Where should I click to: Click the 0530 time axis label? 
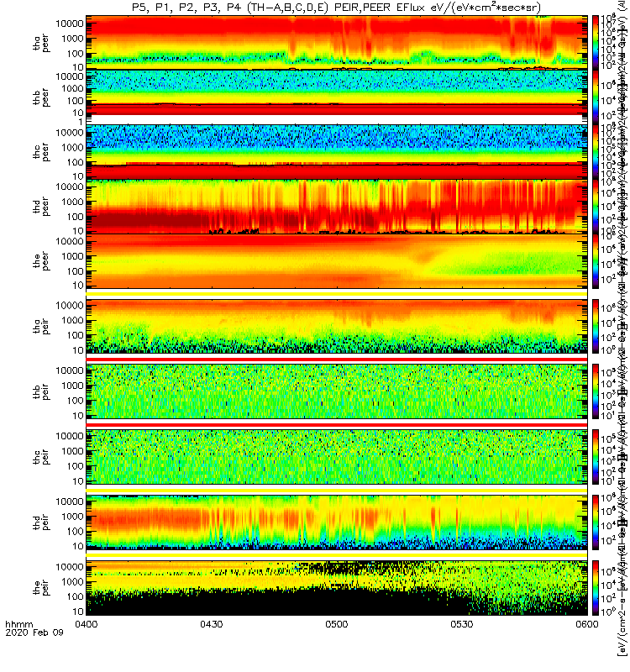461,624
